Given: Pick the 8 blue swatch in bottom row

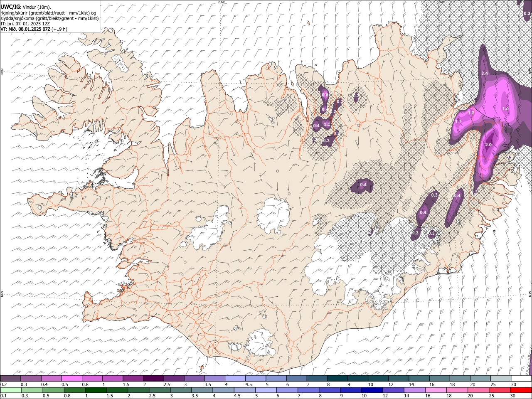Looking at the screenshot, I should coord(330,390).
